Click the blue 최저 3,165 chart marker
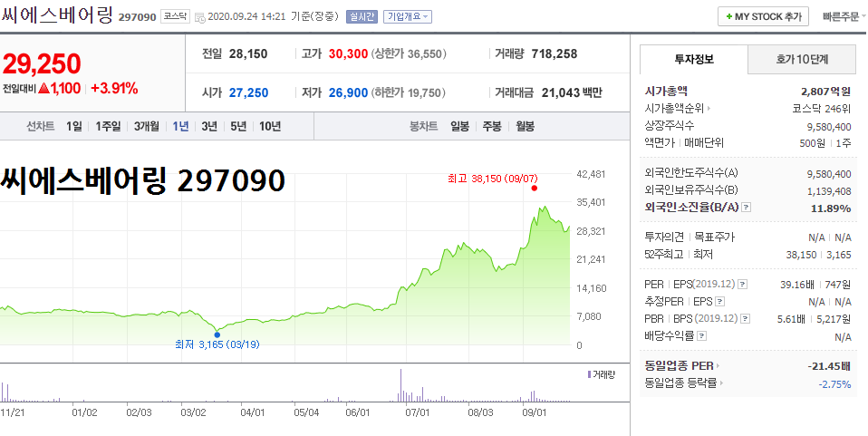This screenshot has width=868, height=436. 217,334
